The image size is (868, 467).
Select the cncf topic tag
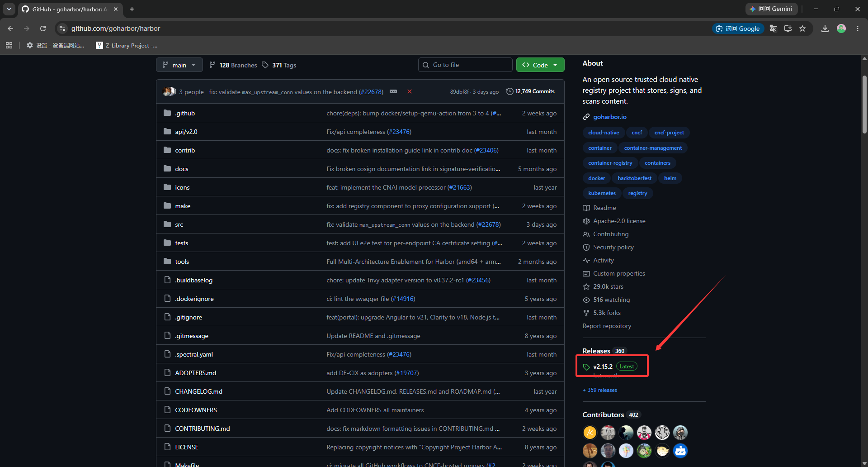[637, 133]
